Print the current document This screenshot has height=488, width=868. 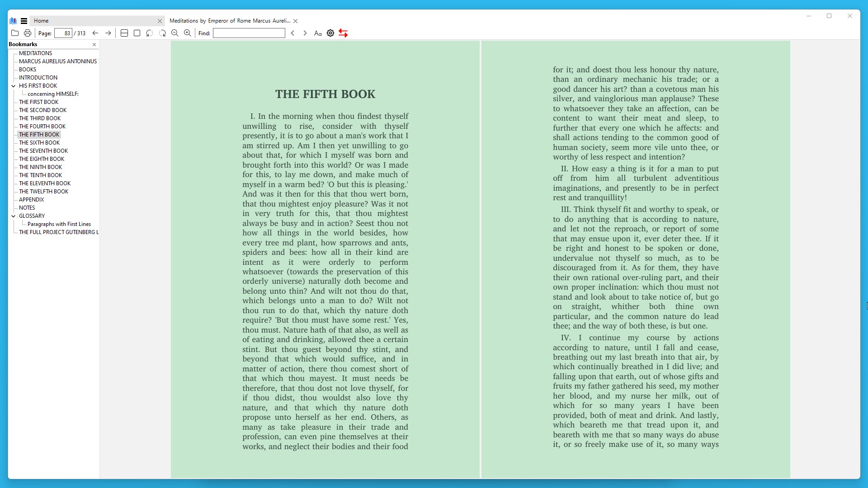(27, 33)
